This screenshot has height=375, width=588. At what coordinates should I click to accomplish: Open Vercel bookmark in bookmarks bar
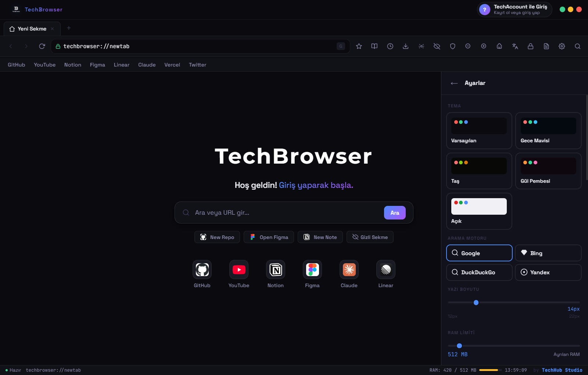172,65
